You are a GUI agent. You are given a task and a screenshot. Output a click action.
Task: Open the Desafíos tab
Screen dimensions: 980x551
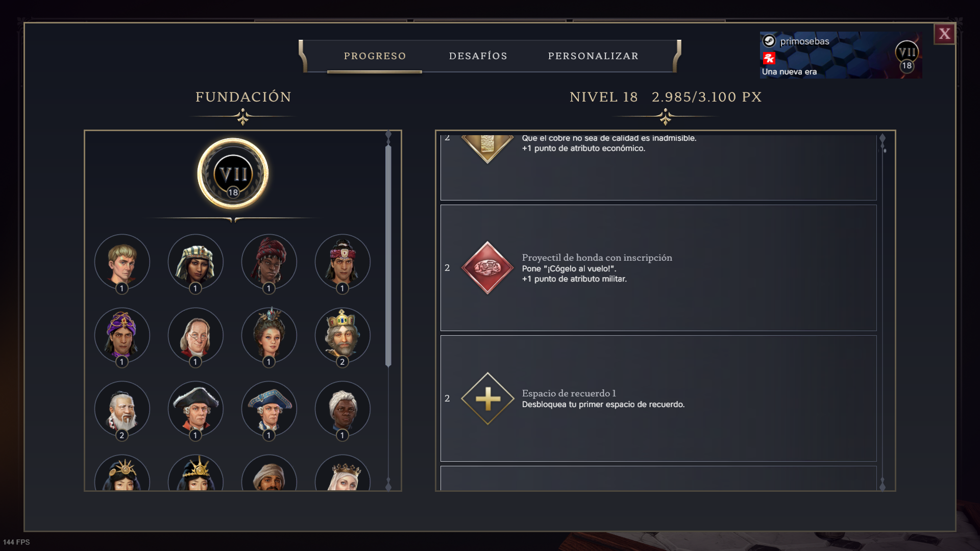[x=478, y=56]
